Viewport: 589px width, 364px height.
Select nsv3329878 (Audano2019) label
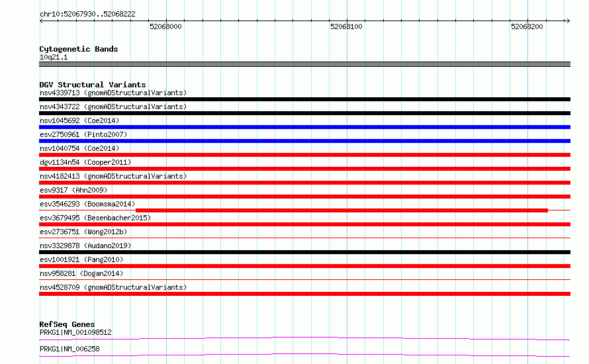(x=85, y=246)
